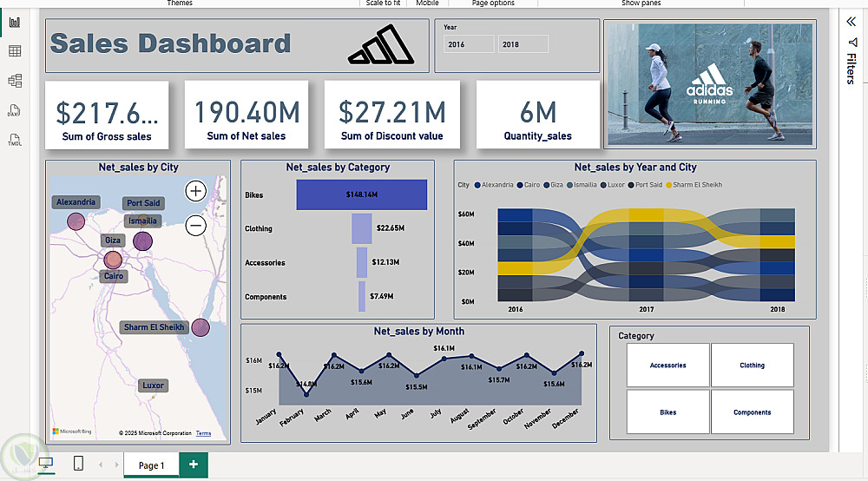
Task: Click Net_sales by Year and City title
Action: tap(635, 168)
